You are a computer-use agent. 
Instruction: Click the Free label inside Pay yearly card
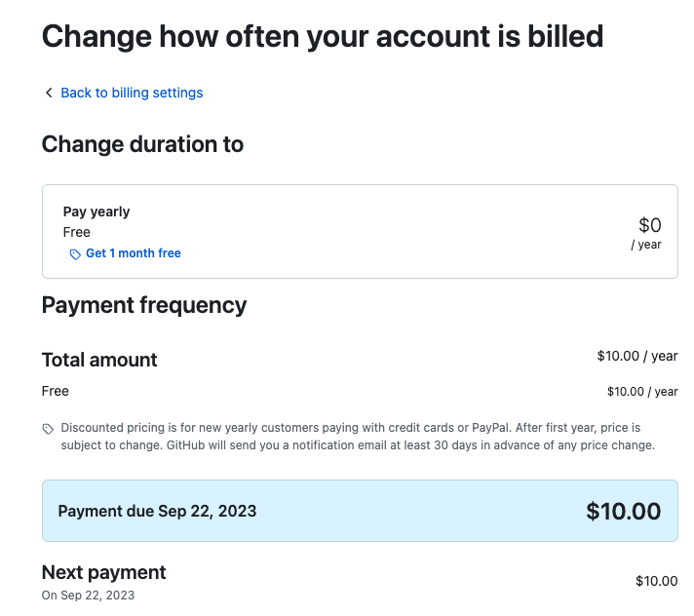pos(77,232)
